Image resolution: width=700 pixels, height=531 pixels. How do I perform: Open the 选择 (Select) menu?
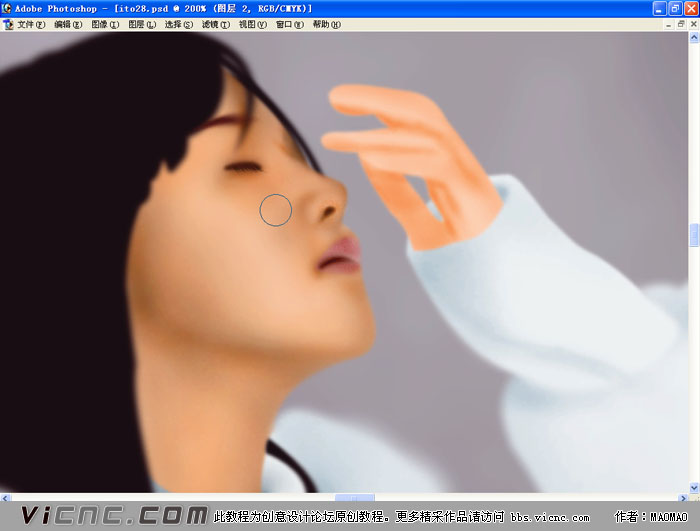pyautogui.click(x=179, y=25)
